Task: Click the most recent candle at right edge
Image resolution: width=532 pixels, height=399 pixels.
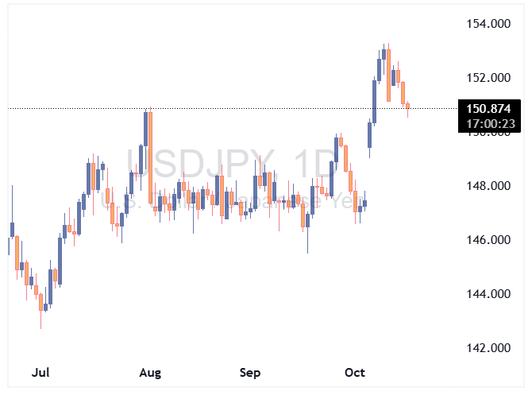Action: [x=408, y=107]
